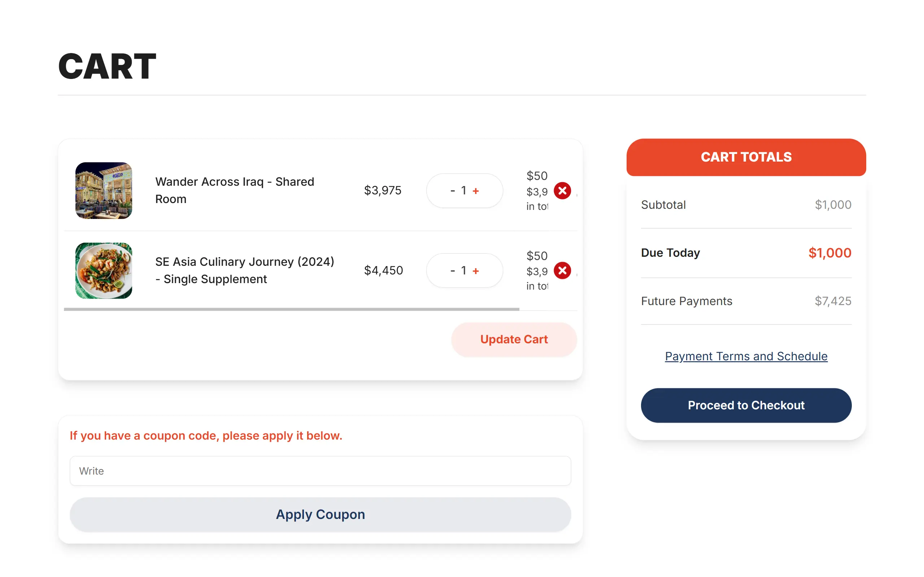Viewport: 924px width, 577px height.
Task: Decrease Wander Across Iraq quantity with minus
Action: click(x=453, y=190)
